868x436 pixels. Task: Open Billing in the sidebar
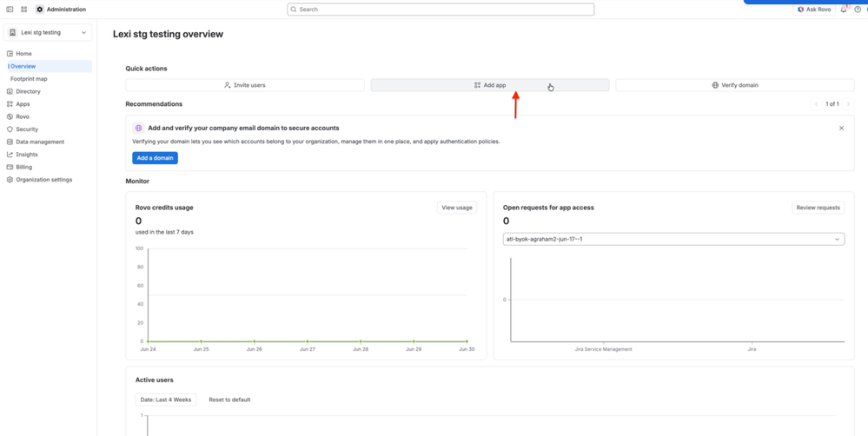coord(23,167)
